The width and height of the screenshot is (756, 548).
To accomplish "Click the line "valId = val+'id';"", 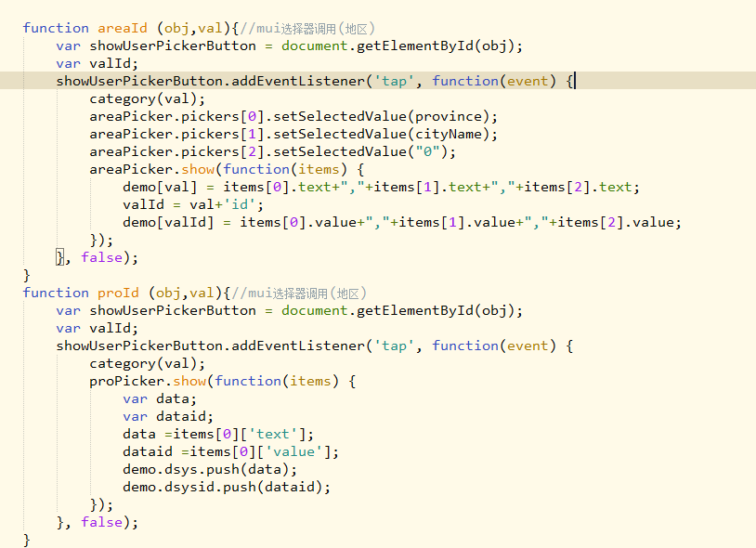I will coord(193,204).
